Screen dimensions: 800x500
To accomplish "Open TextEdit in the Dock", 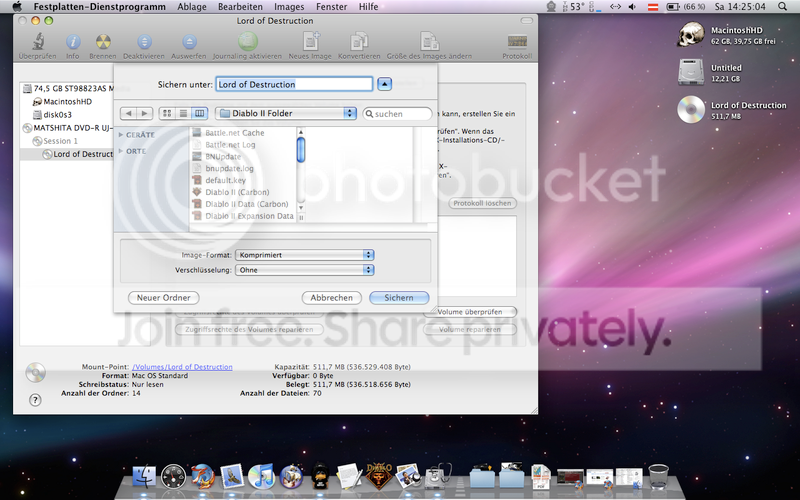I will tap(349, 477).
